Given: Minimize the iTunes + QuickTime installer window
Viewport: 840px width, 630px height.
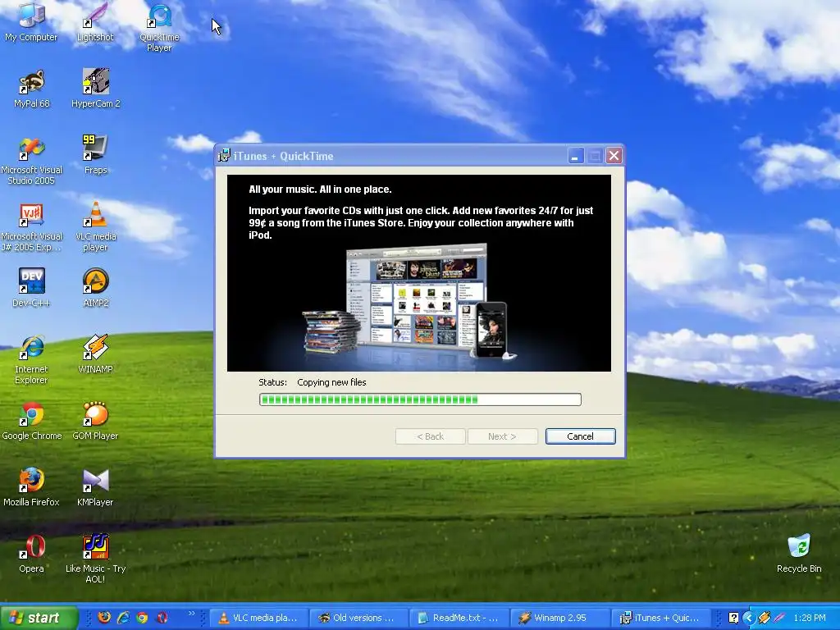Looking at the screenshot, I should [576, 156].
